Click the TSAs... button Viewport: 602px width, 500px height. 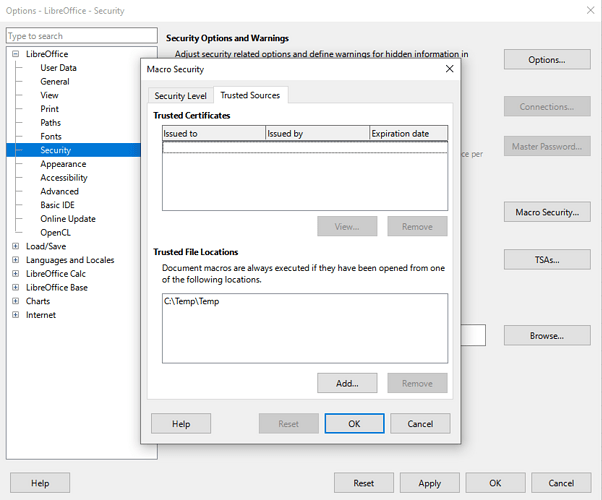point(546,260)
